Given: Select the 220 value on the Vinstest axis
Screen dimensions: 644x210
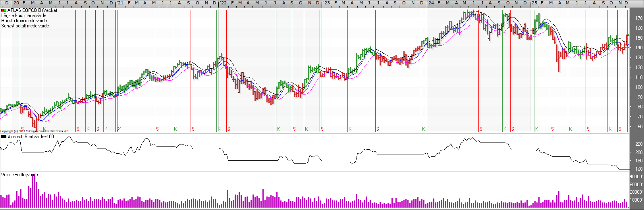Looking at the screenshot, I should (638, 144).
